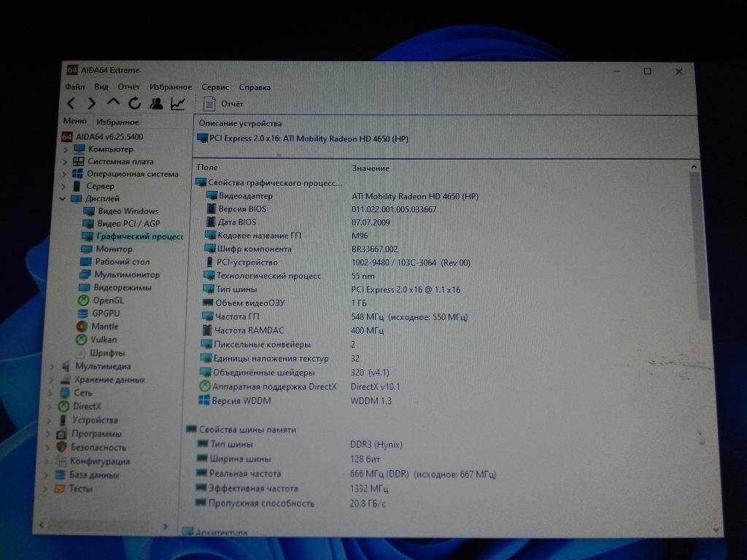Select the Частота RAMDAC row
The width and height of the screenshot is (747, 560).
(x=293, y=330)
